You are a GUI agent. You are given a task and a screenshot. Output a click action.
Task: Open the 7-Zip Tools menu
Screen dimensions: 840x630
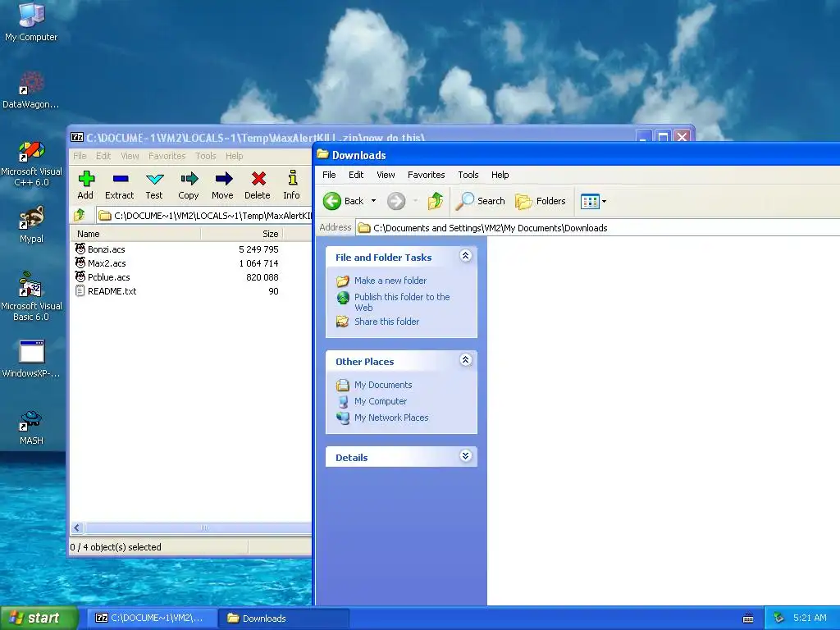(206, 156)
